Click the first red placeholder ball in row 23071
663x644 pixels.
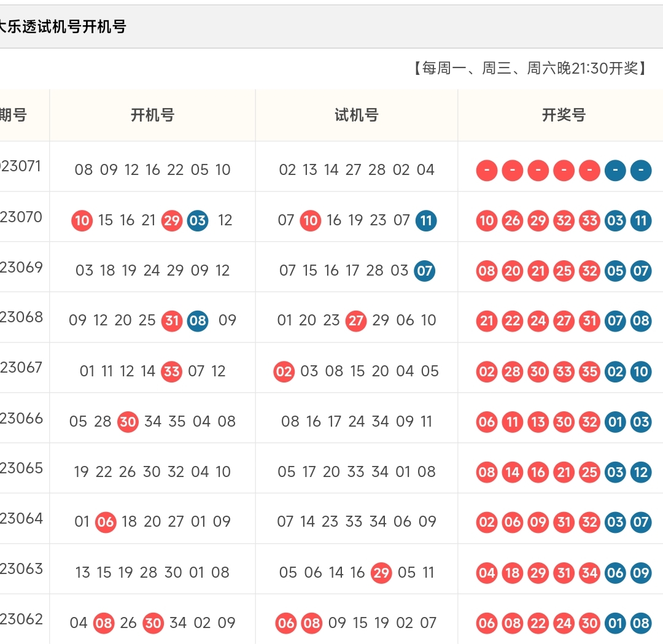pos(487,171)
